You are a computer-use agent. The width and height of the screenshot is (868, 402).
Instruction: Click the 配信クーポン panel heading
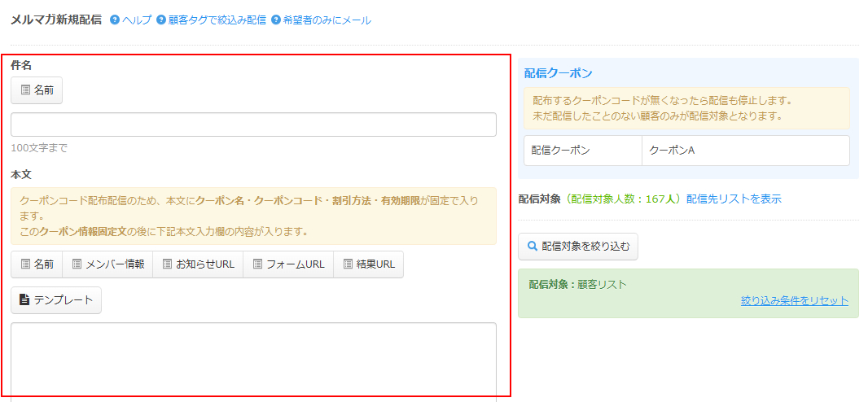click(558, 73)
